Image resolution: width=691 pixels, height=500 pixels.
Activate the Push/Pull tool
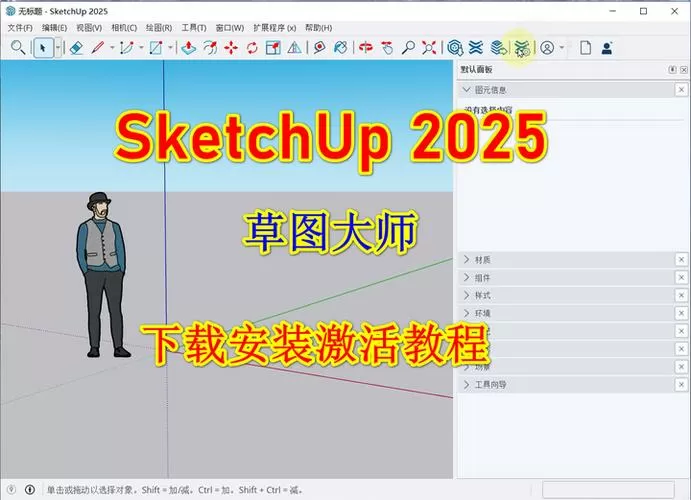189,48
